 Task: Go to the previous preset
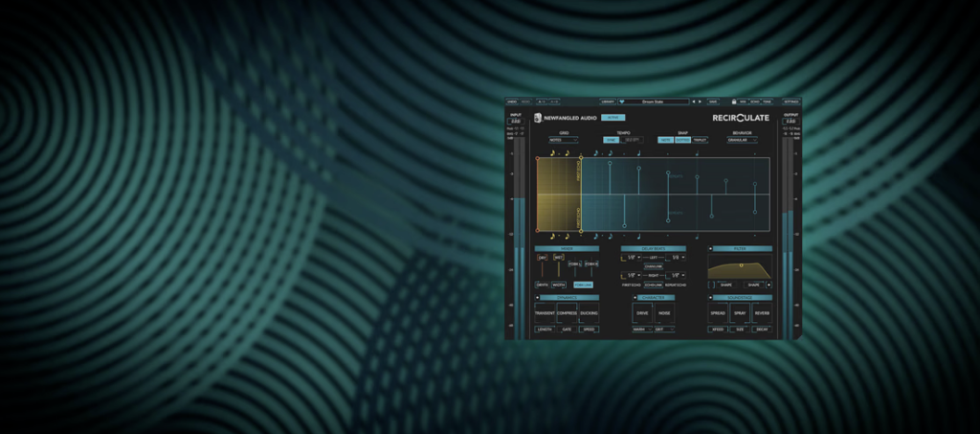pyautogui.click(x=693, y=102)
